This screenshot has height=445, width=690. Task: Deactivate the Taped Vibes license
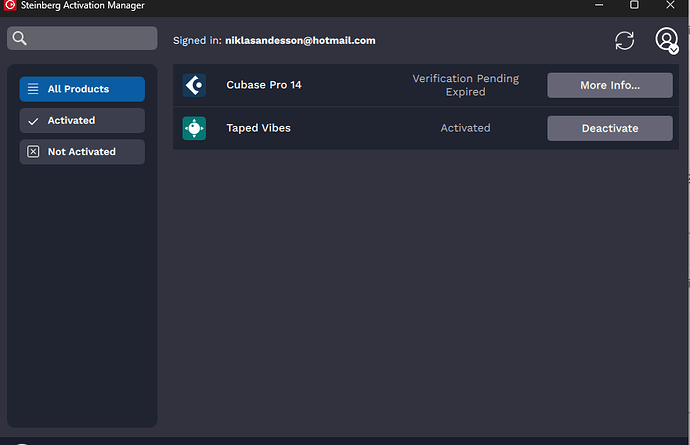tap(609, 128)
